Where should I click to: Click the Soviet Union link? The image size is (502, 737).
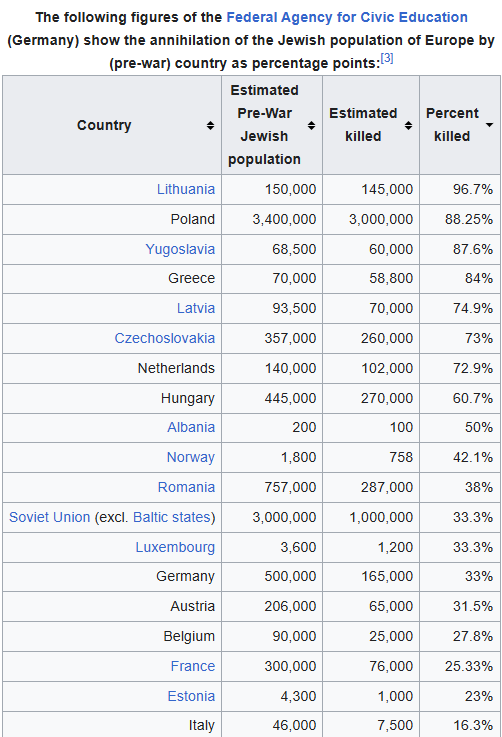pyautogui.click(x=49, y=517)
